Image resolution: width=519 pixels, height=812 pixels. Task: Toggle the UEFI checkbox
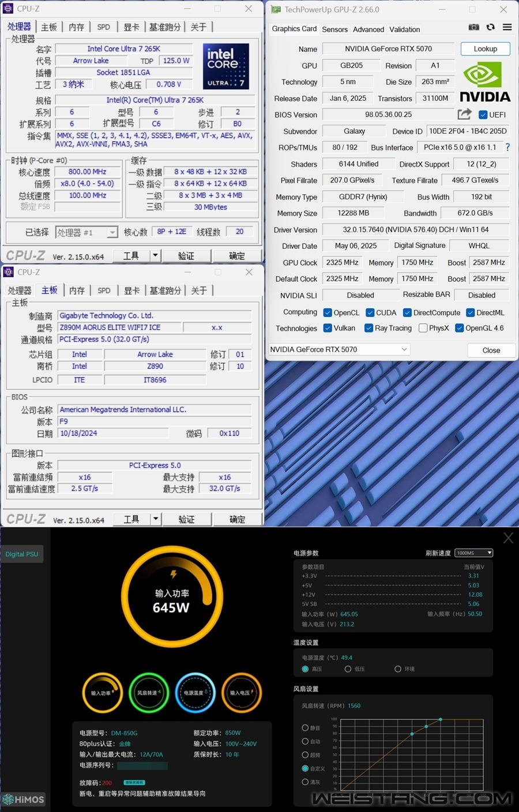pyautogui.click(x=483, y=115)
